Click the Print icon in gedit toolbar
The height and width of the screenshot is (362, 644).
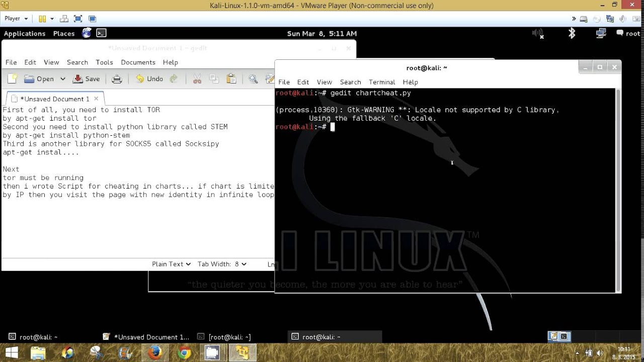tap(117, 79)
